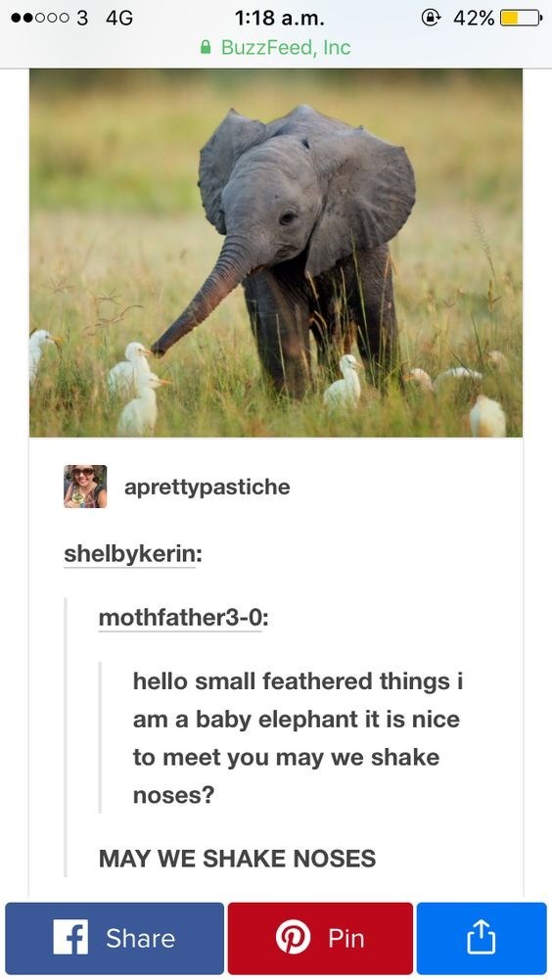Tap the 42% battery percentage
Viewport: 552px width, 980px height.
coord(474,19)
